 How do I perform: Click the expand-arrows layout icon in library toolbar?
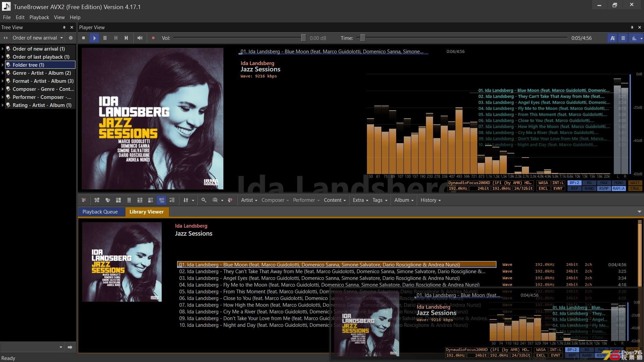click(x=97, y=200)
